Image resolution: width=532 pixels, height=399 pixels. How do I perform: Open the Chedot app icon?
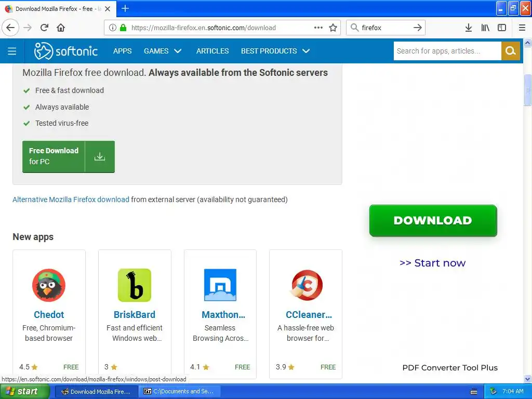[49, 285]
